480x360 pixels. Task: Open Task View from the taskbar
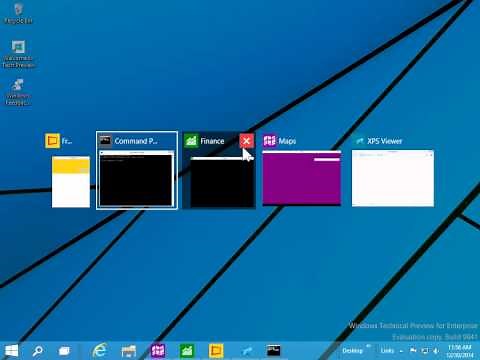[64, 351]
